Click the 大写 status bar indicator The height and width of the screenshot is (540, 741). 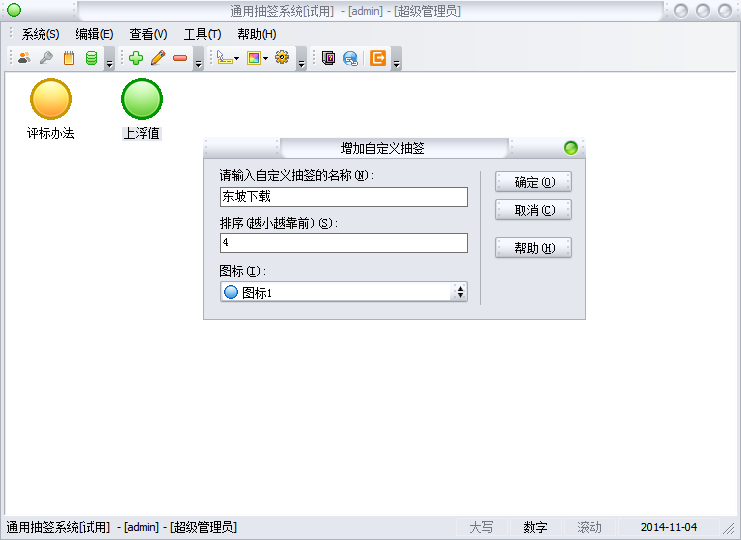point(481,527)
